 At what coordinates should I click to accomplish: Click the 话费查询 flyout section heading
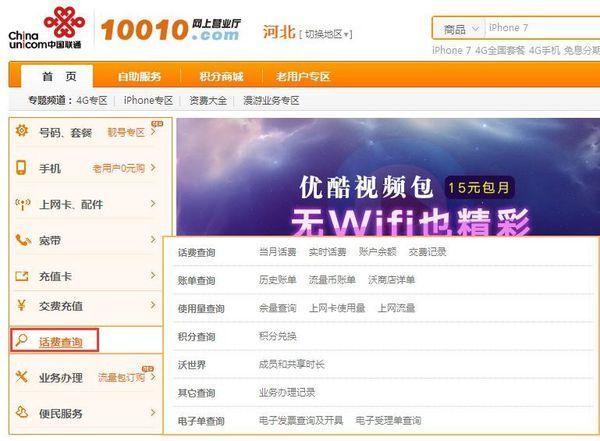tap(196, 253)
